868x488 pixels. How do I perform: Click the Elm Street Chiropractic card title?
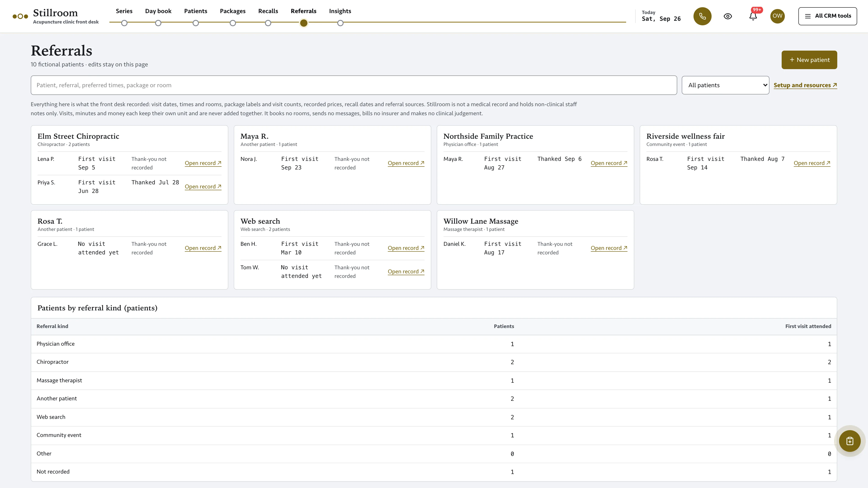78,136
